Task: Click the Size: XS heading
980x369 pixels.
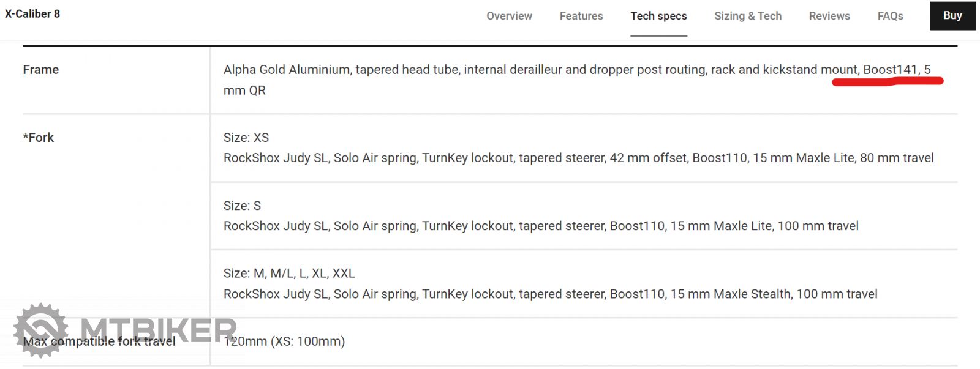Action: (246, 138)
